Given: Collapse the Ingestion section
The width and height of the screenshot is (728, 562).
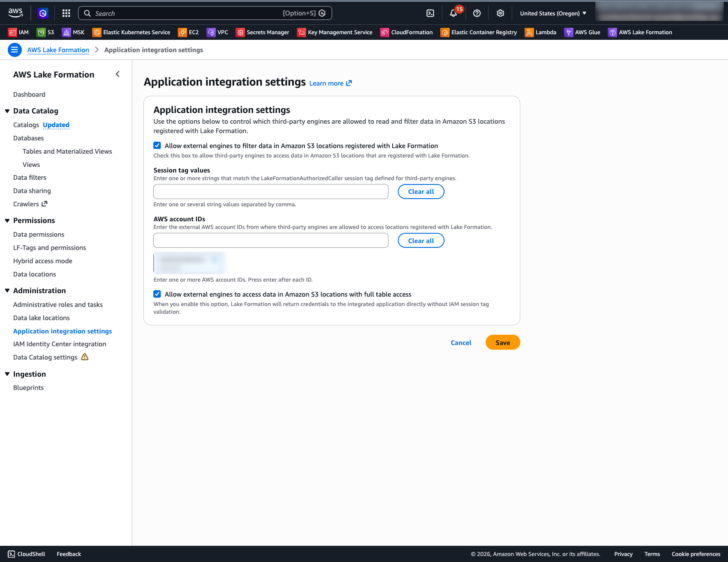Looking at the screenshot, I should pyautogui.click(x=7, y=374).
